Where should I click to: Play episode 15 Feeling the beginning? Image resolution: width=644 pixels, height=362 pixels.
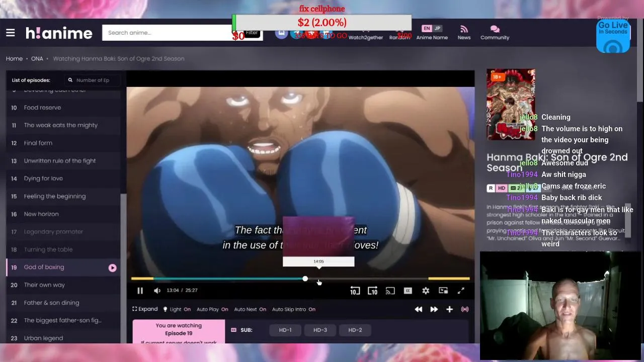[x=63, y=196]
